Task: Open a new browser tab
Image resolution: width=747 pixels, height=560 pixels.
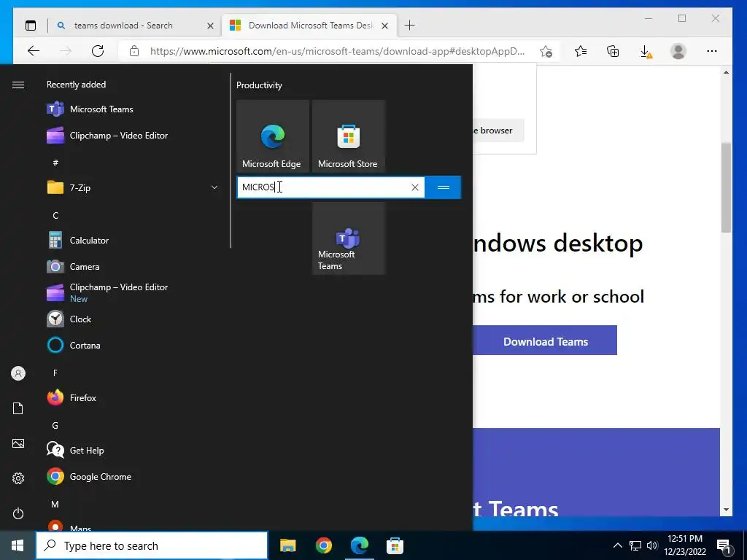Action: coord(409,26)
